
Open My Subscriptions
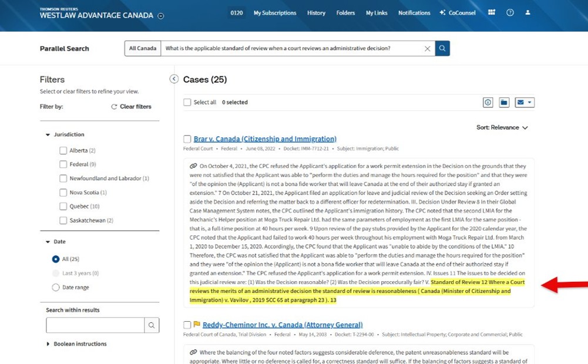click(x=275, y=13)
